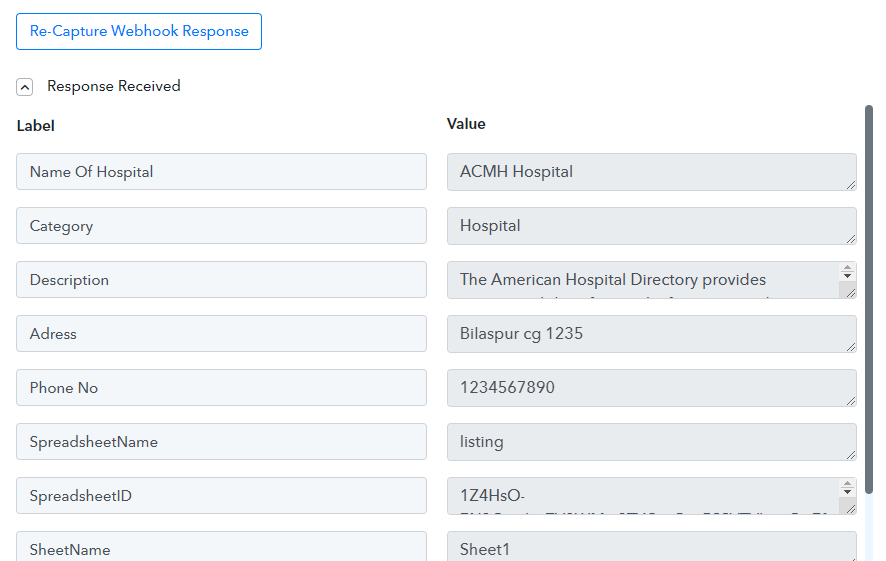Click up arrow in Description value box
The height and width of the screenshot is (561, 886).
click(847, 267)
